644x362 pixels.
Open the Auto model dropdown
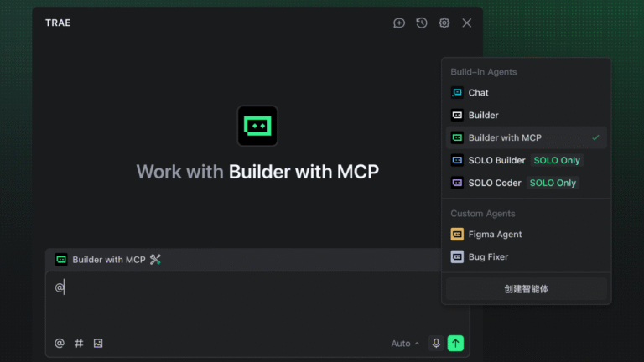(x=405, y=343)
